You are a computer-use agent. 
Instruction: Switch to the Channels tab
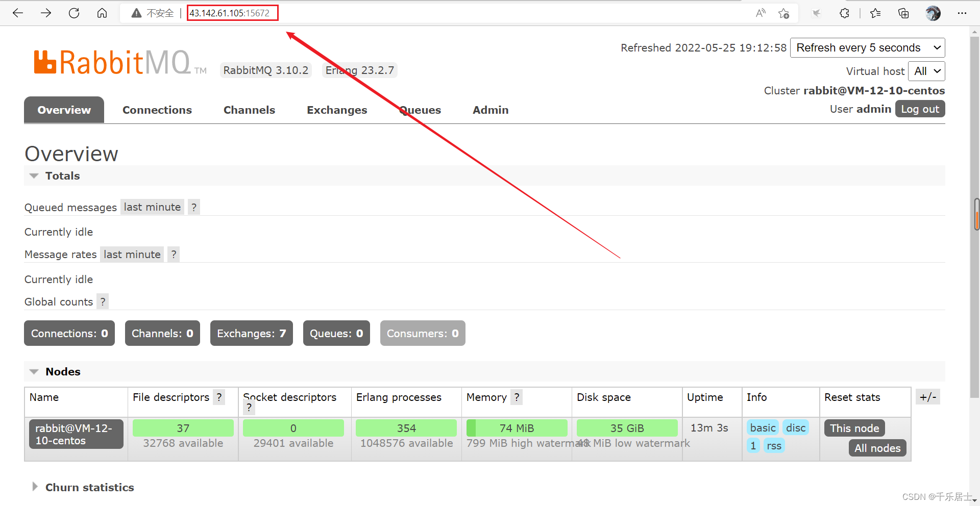249,110
